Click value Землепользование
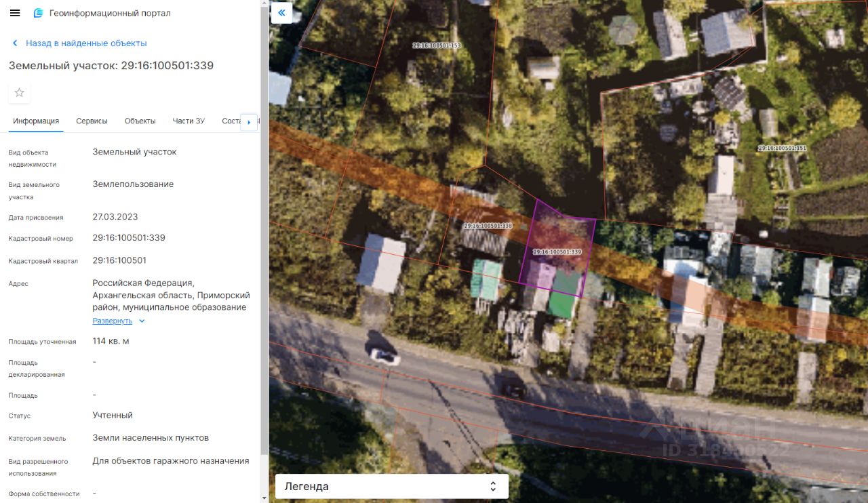 133,184
